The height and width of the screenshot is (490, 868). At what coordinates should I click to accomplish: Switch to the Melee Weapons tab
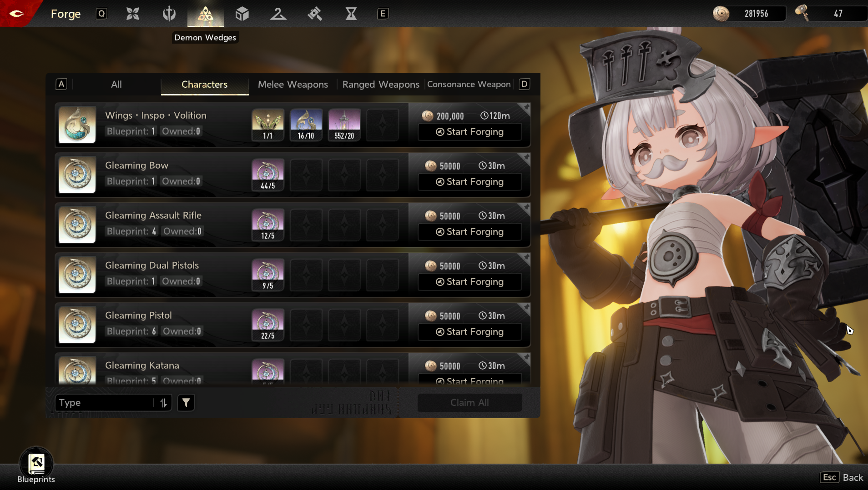click(293, 84)
